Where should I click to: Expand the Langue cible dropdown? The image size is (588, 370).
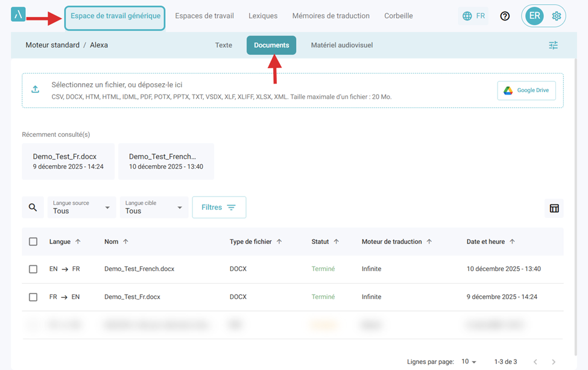click(154, 207)
